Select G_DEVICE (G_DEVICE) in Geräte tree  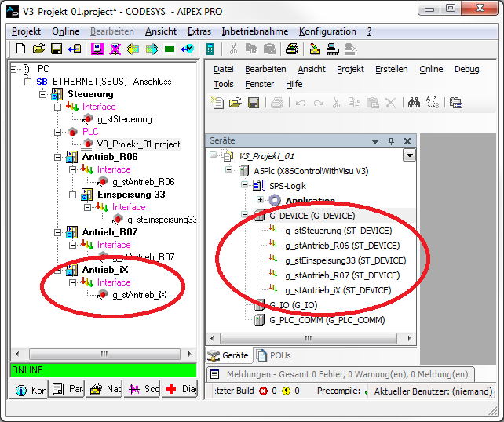point(312,216)
